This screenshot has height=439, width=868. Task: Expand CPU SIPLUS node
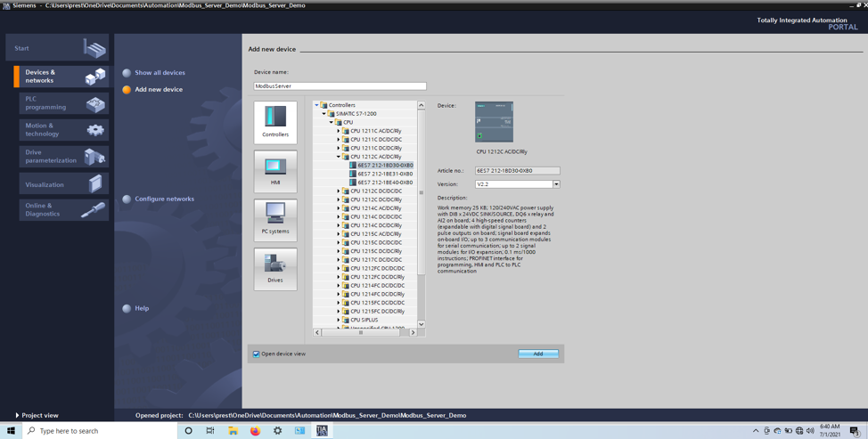pyautogui.click(x=339, y=320)
